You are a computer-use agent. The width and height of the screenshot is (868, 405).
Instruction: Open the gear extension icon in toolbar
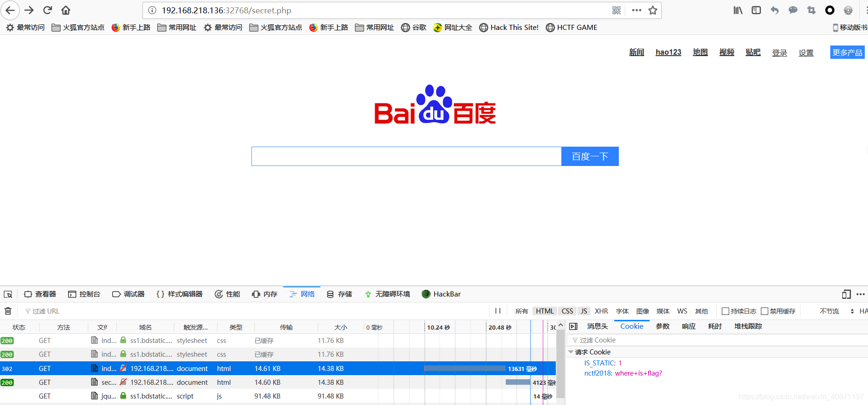pos(848,10)
